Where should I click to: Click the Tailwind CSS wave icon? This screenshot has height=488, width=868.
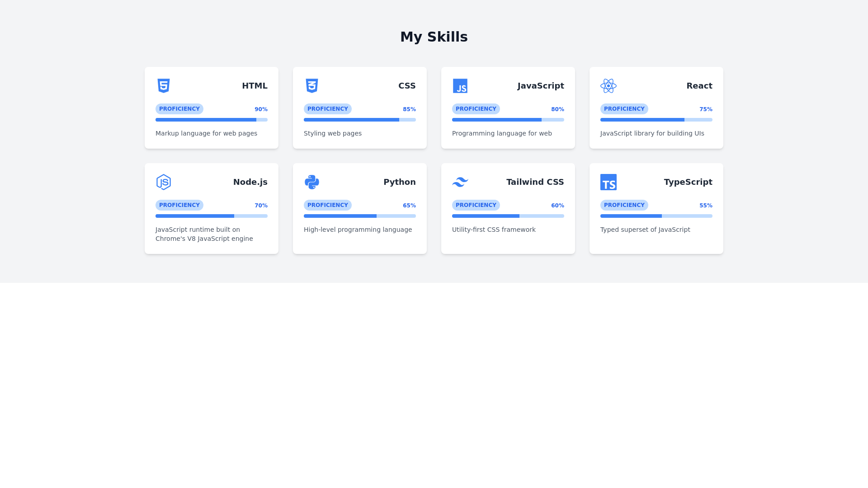coord(460,182)
